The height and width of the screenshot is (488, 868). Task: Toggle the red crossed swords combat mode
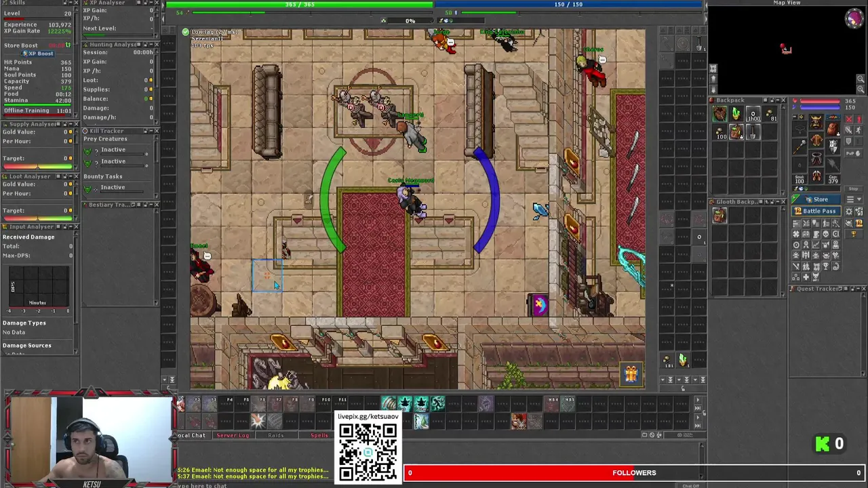tap(848, 119)
